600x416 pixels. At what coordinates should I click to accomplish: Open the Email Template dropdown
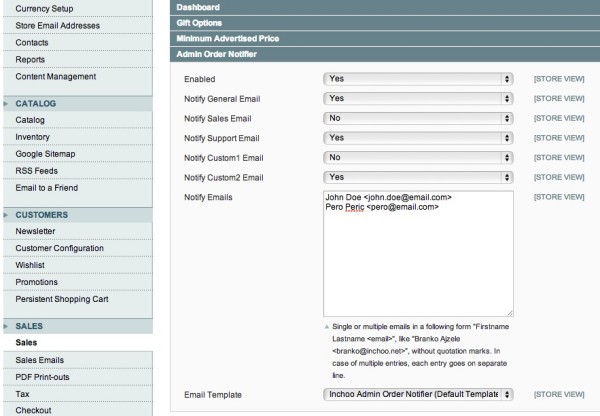(418, 395)
